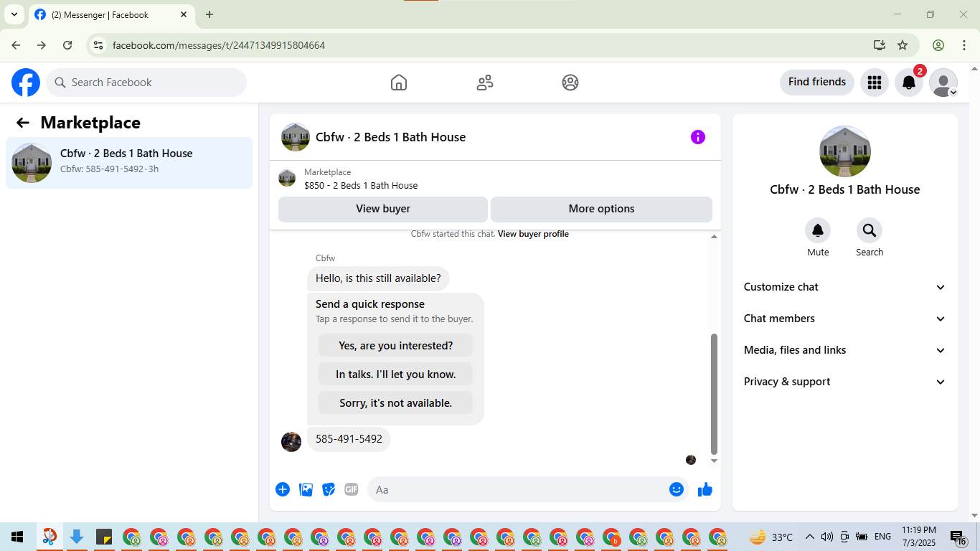Click the $850 - 2 Beds 1 Bath House listing
Screen dimensions: 980x551
coord(361,185)
